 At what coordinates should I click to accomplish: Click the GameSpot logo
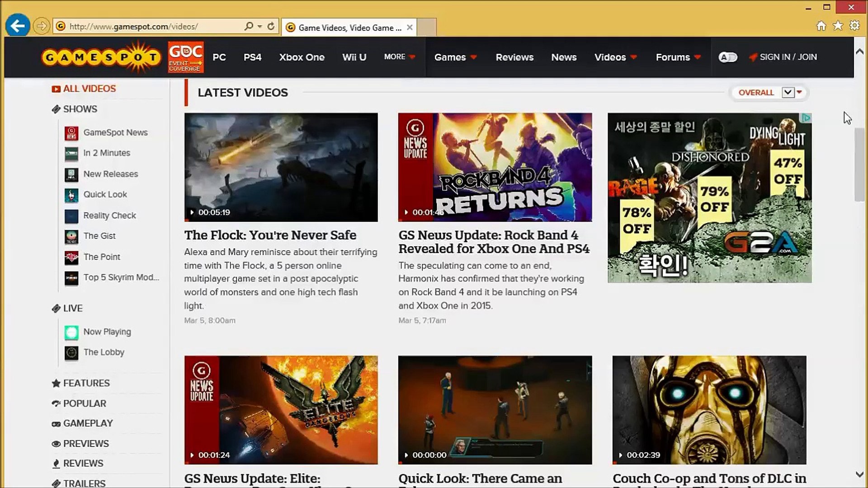coord(100,56)
